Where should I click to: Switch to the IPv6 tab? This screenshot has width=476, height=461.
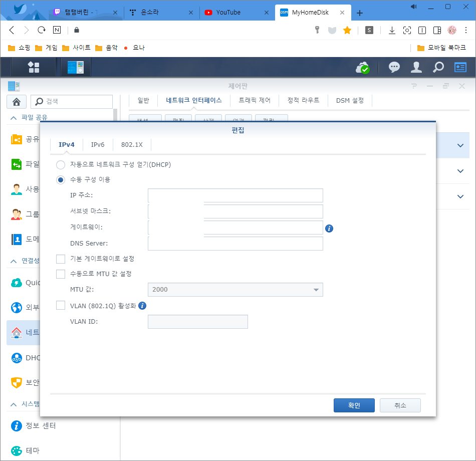point(98,145)
